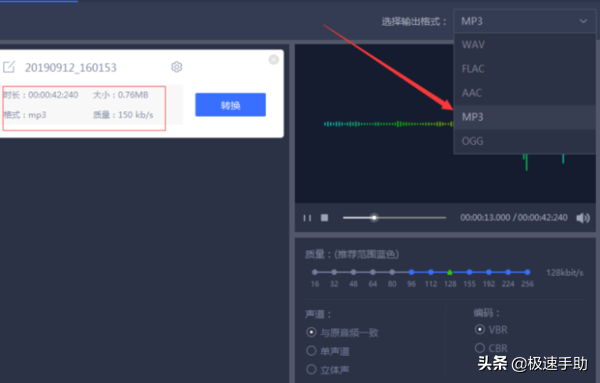600x383 pixels.
Task: Open the 选择输出格式 output format dropdown
Action: [524, 21]
